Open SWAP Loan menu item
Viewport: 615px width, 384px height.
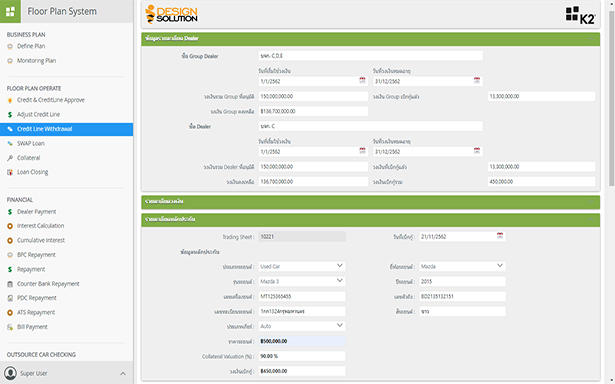pyautogui.click(x=31, y=144)
